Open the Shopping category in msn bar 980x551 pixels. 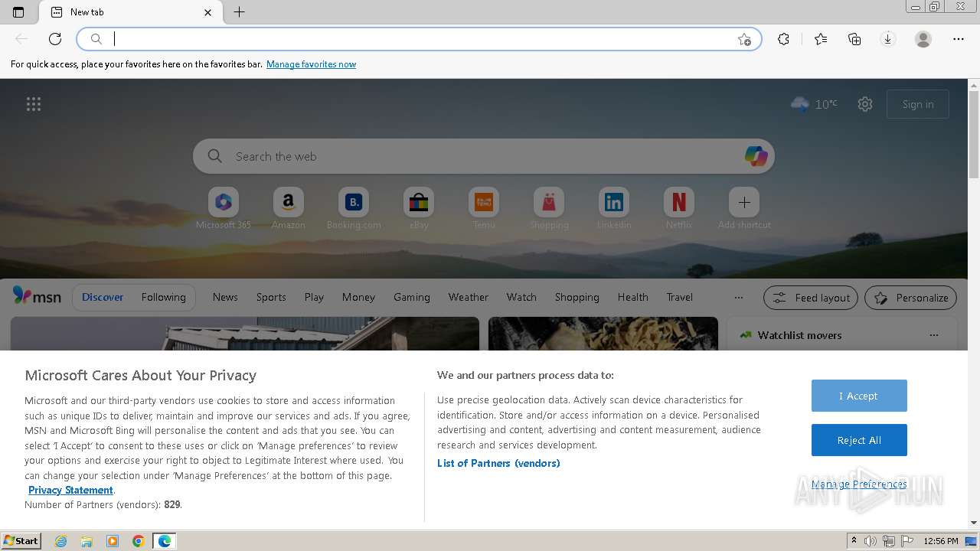coord(577,297)
